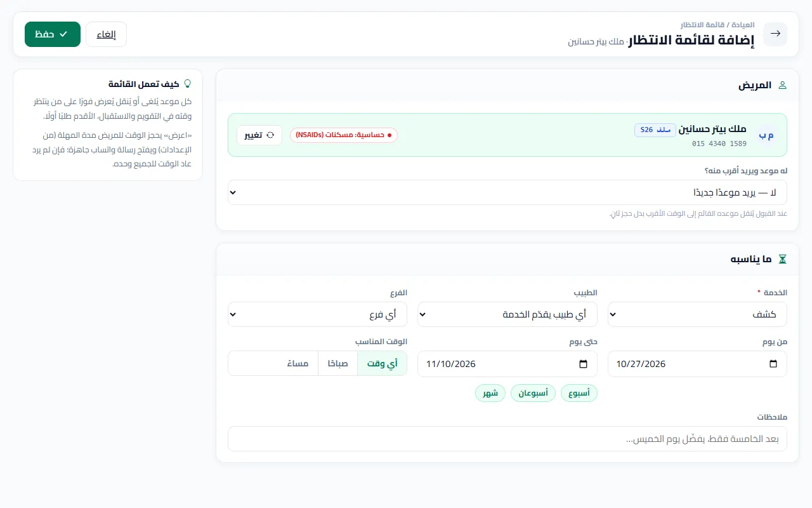Click the NSAIDs allergy badge
812x508 pixels.
pos(344,135)
